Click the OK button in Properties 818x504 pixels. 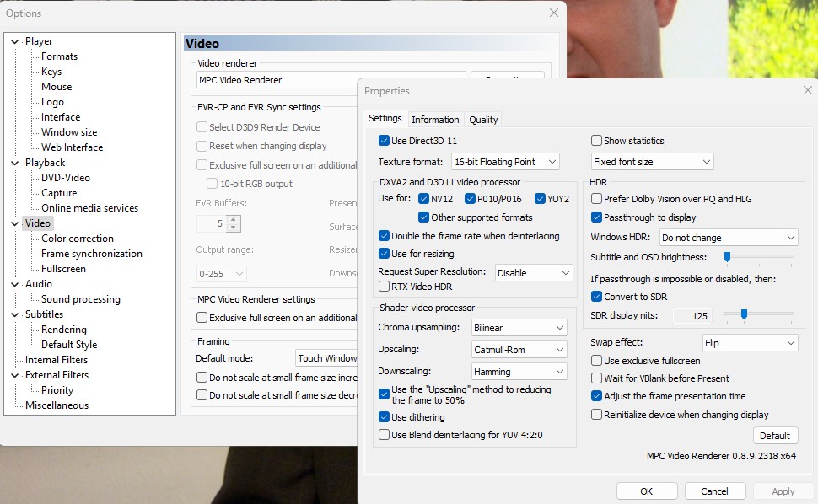pyautogui.click(x=646, y=491)
